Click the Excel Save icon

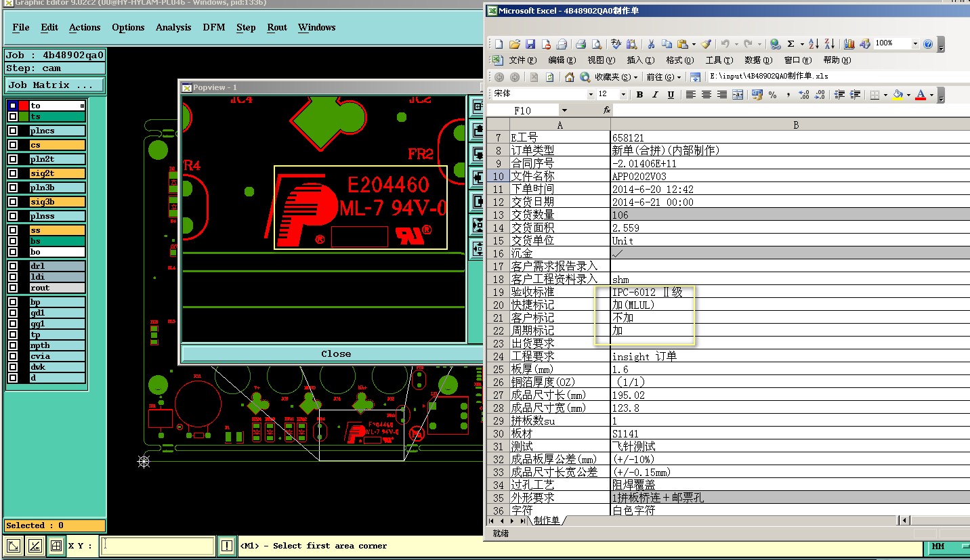[530, 44]
